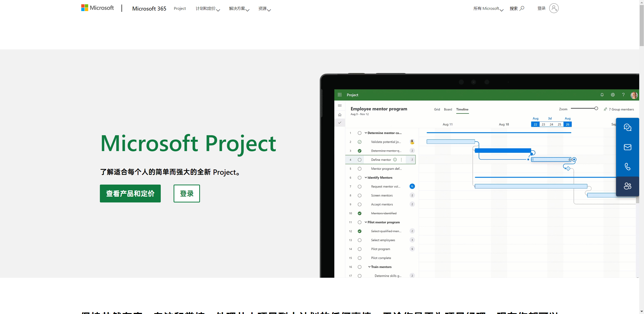Mark Define mentor task complete
The width and height of the screenshot is (644, 314).
359,160
